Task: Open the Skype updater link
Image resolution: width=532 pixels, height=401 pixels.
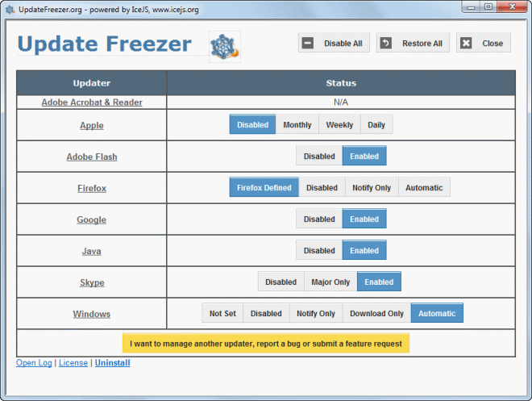Action: 92,282
